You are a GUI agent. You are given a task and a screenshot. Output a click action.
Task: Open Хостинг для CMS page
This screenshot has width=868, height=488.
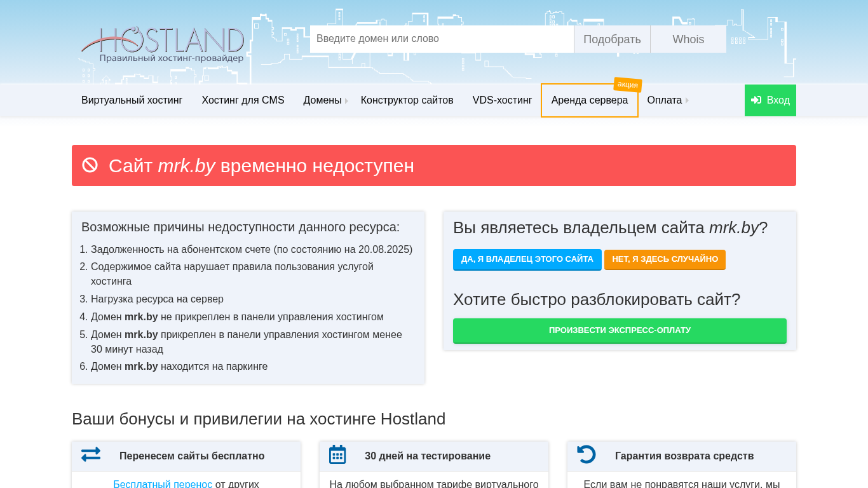243,100
